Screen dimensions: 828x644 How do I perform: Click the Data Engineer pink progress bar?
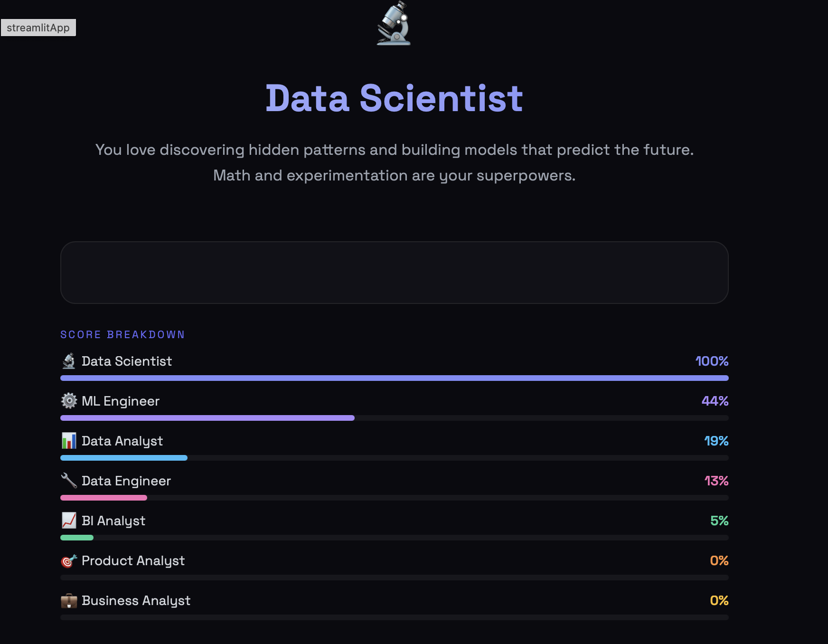coord(103,498)
